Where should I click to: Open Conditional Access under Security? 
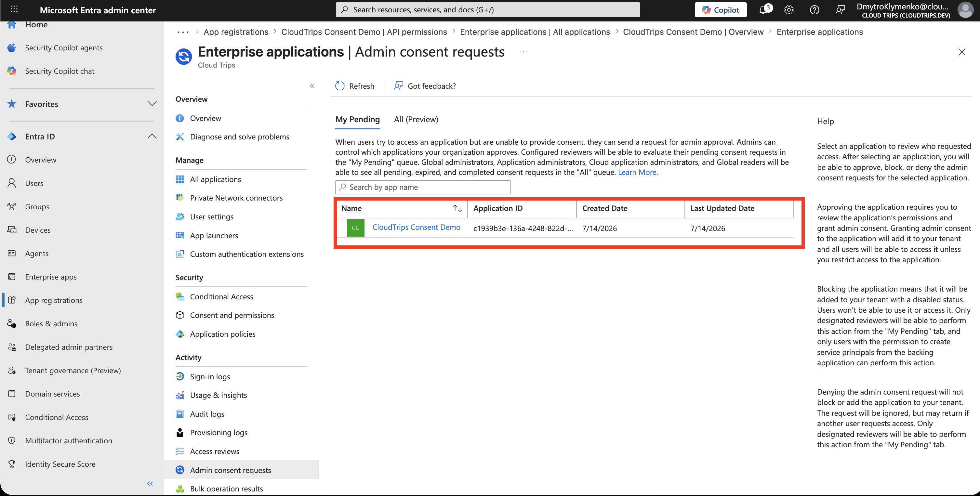221,297
